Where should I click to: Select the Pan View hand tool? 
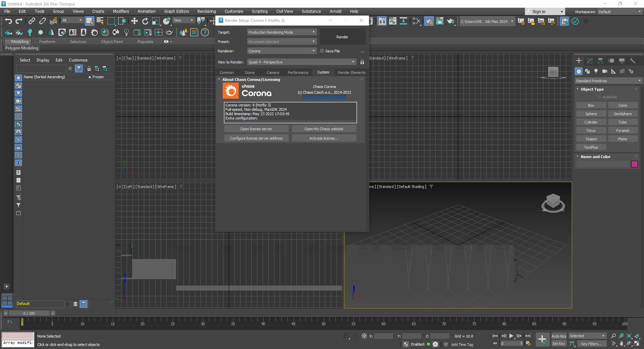(621, 344)
